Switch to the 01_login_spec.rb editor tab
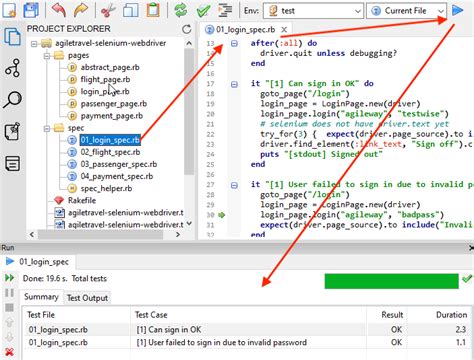The width and height of the screenshot is (474, 360). click(246, 30)
